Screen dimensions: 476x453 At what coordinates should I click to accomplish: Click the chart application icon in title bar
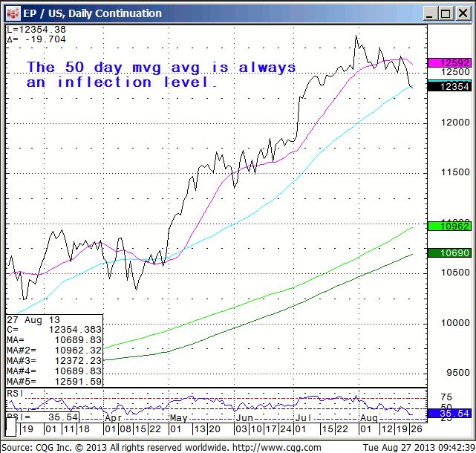(12, 13)
